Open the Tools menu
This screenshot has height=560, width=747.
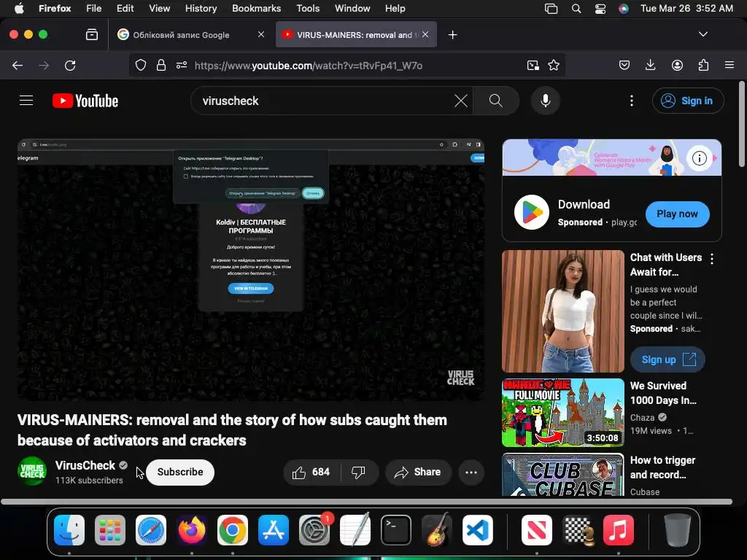click(x=308, y=8)
